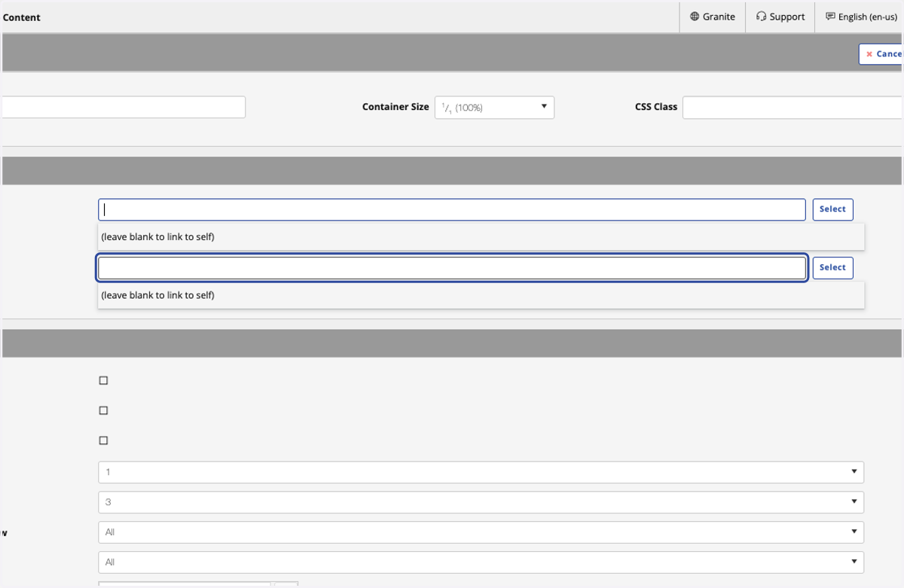Tick the topmost of the three checkboxes
This screenshot has width=904, height=588.
click(104, 381)
